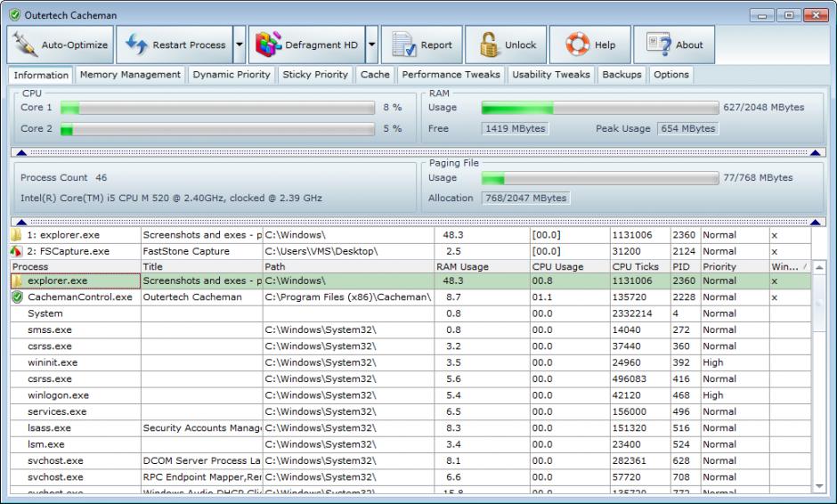Click green shield icon beside CachemanControl.exe

18,297
